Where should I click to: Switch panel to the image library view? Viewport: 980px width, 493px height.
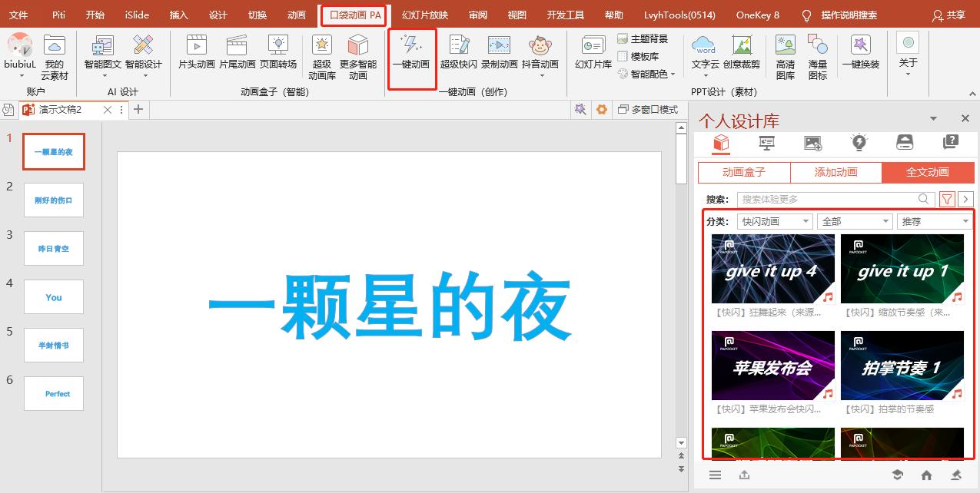click(812, 143)
